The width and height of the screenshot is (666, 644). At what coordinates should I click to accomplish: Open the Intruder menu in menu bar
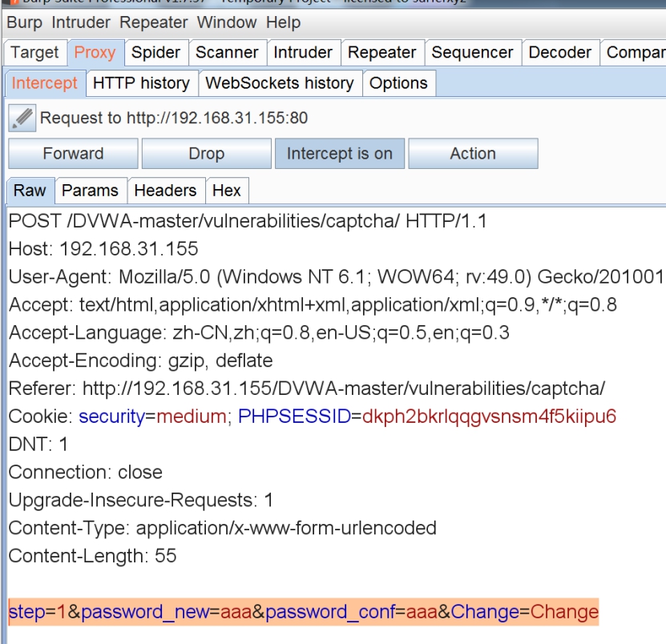(81, 22)
